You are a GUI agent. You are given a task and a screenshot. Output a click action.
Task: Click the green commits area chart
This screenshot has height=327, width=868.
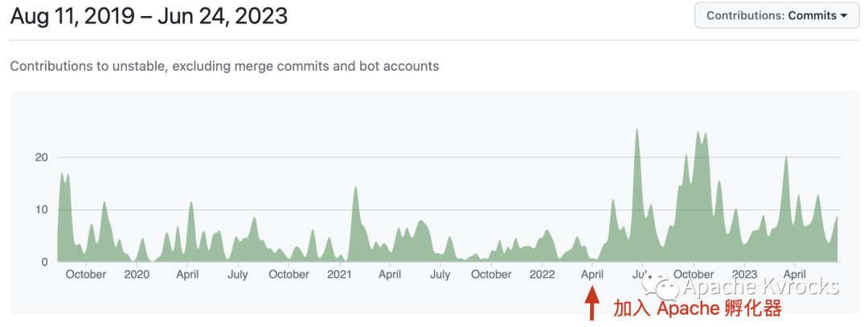[449, 195]
